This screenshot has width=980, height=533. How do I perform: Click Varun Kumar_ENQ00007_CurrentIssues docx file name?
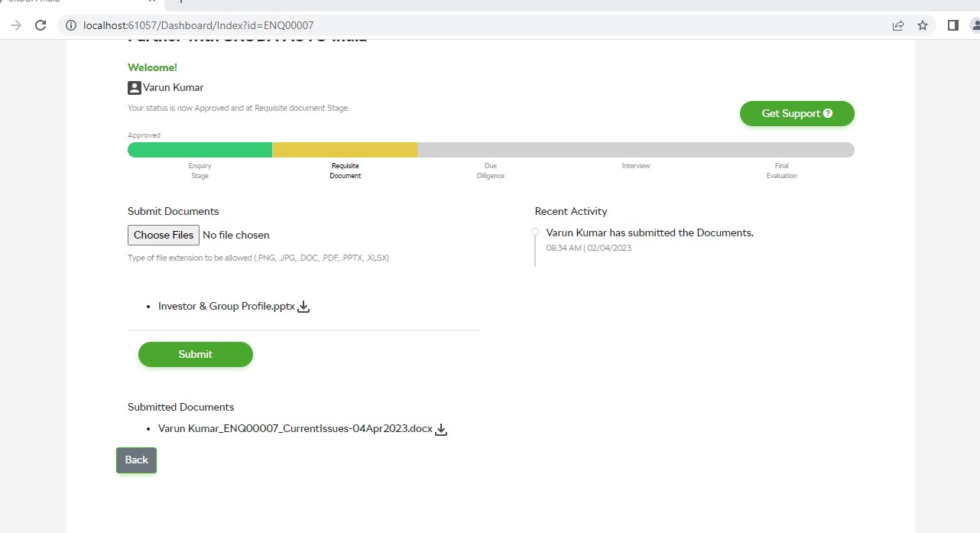pyautogui.click(x=295, y=429)
